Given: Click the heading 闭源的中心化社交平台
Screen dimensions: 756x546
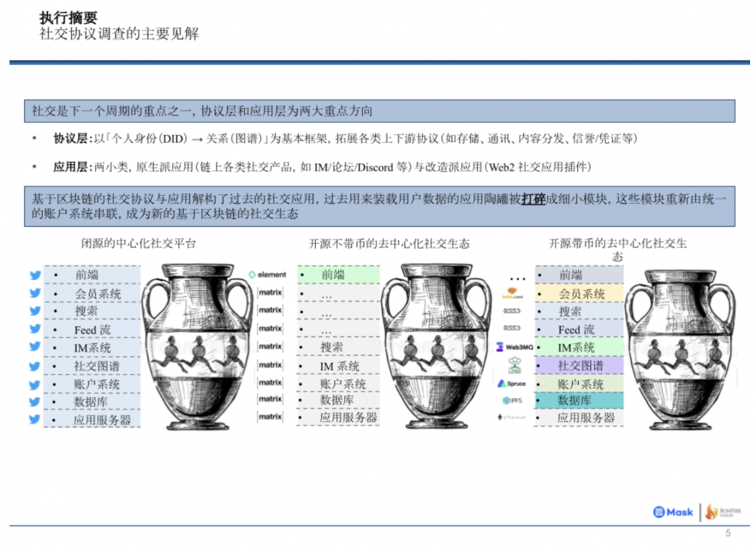Looking at the screenshot, I should pos(138,243).
